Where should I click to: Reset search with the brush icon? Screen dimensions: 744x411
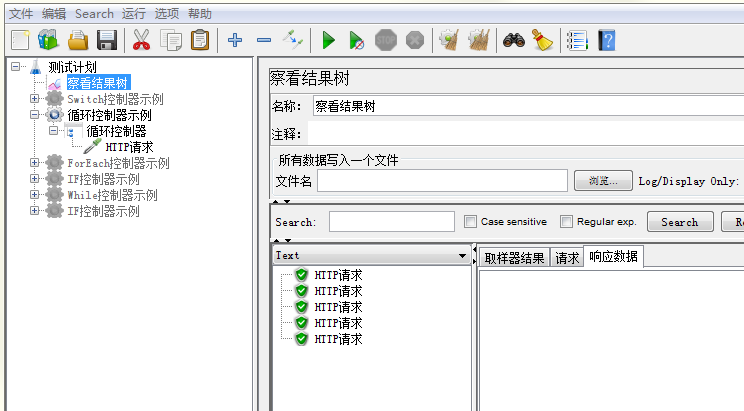542,40
